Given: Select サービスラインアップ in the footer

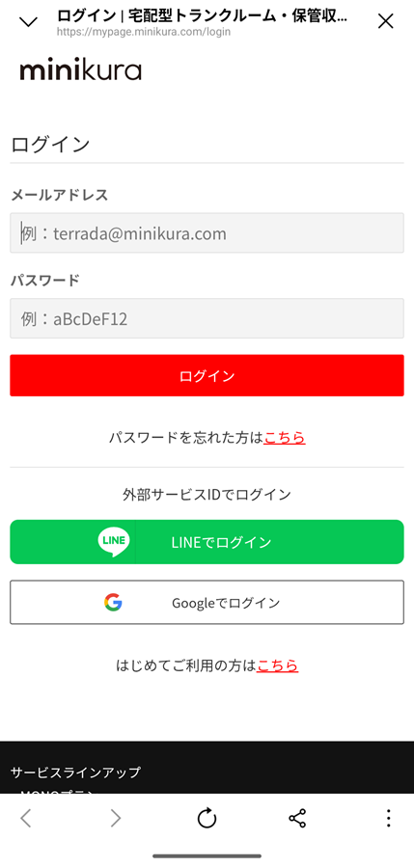Looking at the screenshot, I should point(75,773).
